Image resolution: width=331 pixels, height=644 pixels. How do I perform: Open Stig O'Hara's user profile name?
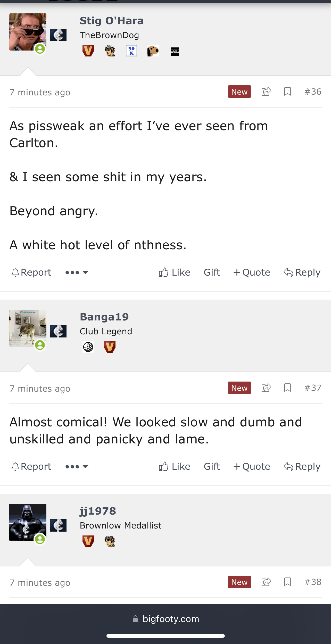[111, 21]
